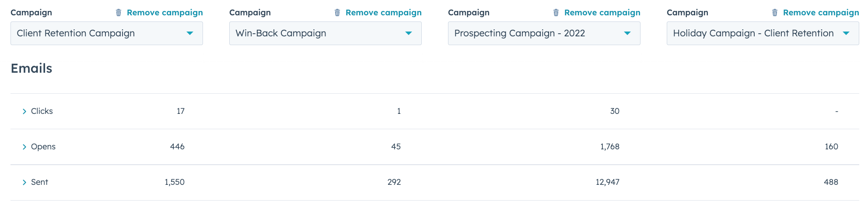Screen dimensions: 868x212
Task: Open the Holiday Campaign - Client Retention dropdown
Action: 763,33
